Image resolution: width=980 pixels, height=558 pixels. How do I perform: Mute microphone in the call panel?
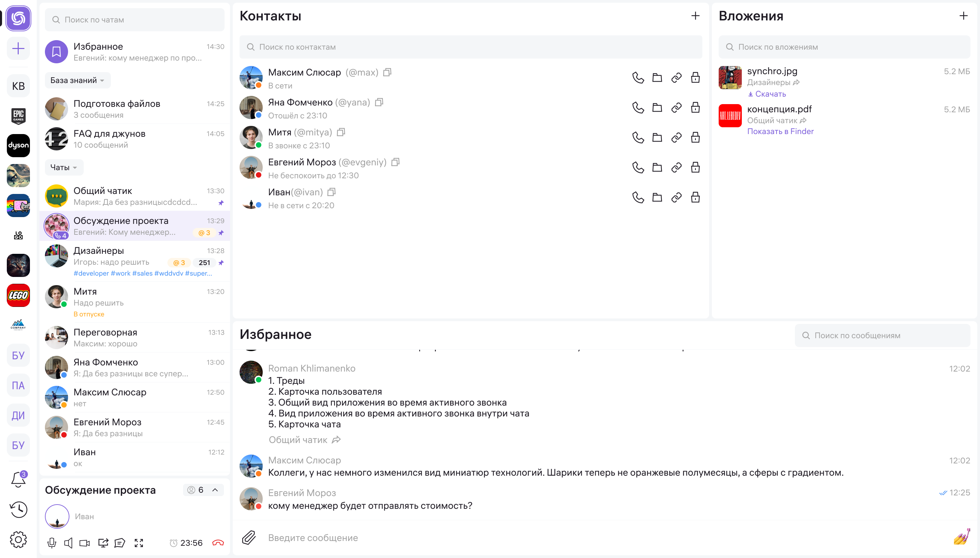[52, 543]
